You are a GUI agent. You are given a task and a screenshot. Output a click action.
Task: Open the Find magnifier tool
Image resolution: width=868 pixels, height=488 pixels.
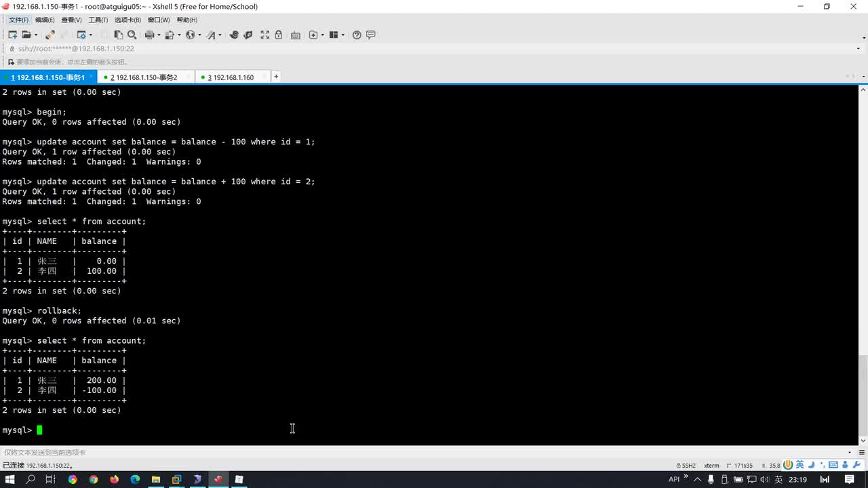tap(132, 35)
